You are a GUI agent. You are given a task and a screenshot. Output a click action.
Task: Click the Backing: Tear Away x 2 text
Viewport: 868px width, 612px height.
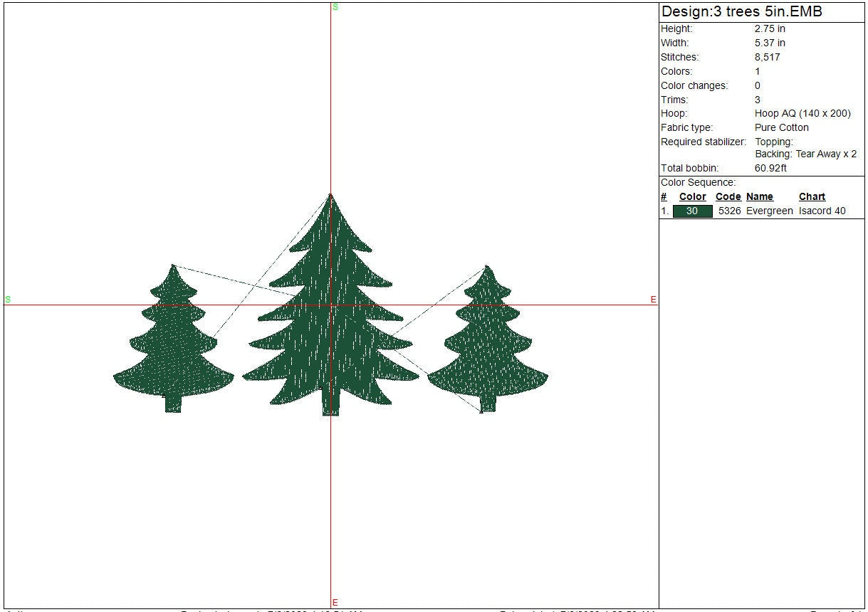(x=805, y=154)
